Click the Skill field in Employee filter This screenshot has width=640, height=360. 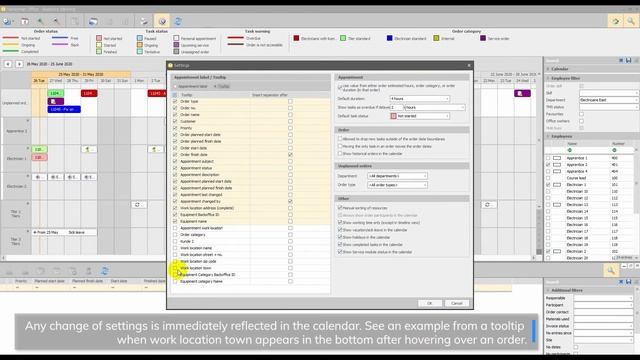608,93
